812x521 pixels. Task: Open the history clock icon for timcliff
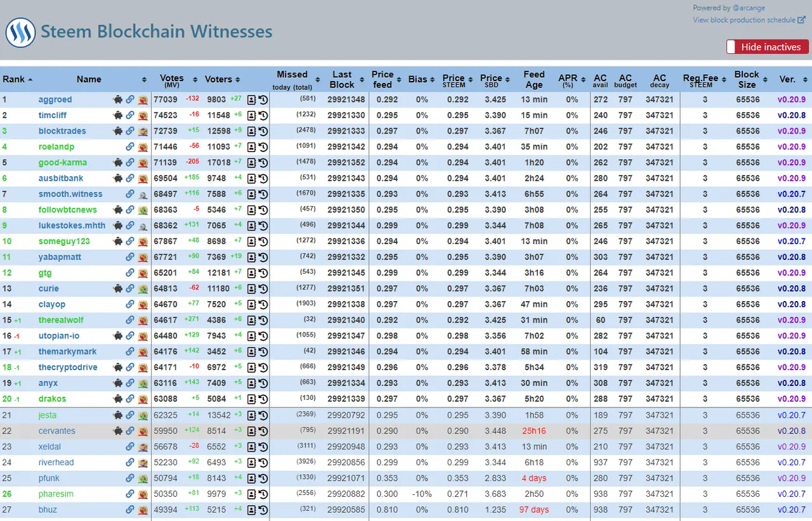[x=263, y=115]
